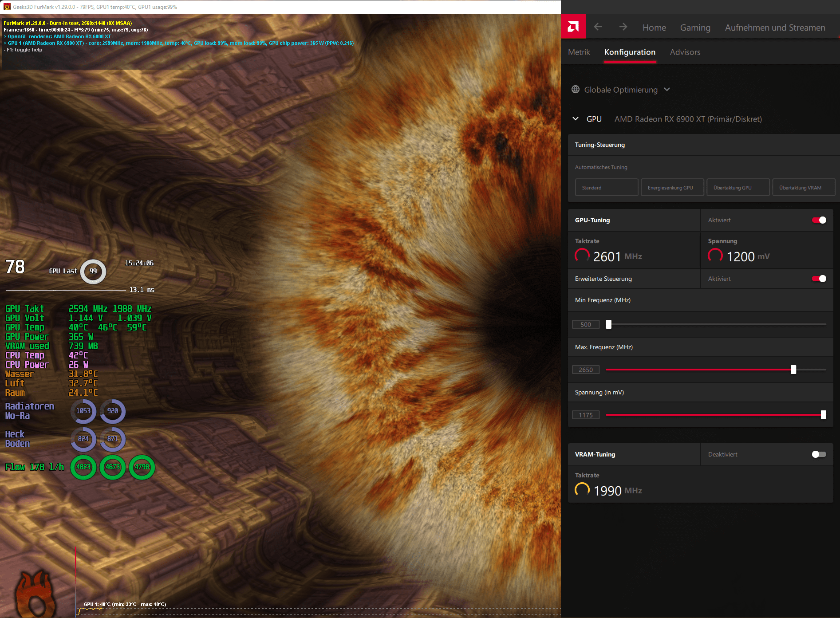Go forward with the right arrow icon
840x618 pixels.
pyautogui.click(x=623, y=27)
